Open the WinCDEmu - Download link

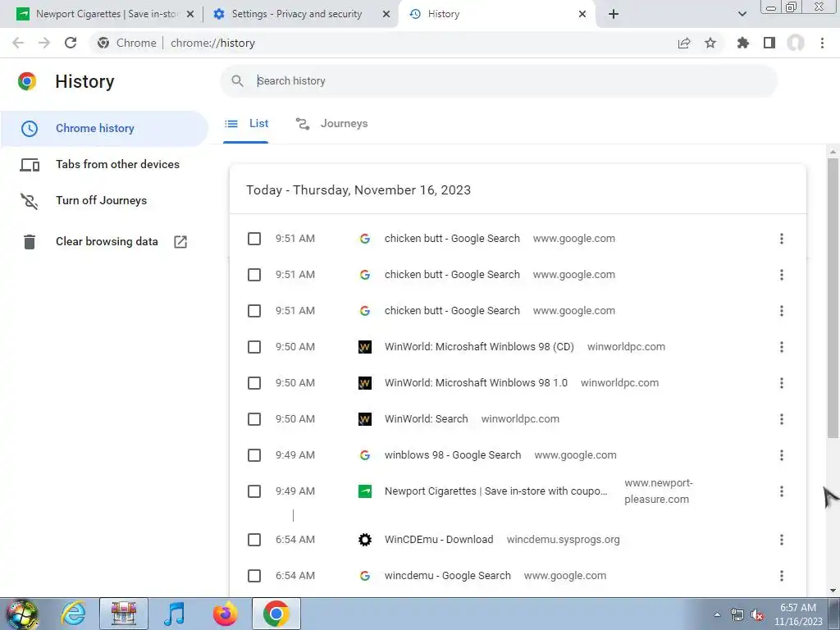(439, 540)
